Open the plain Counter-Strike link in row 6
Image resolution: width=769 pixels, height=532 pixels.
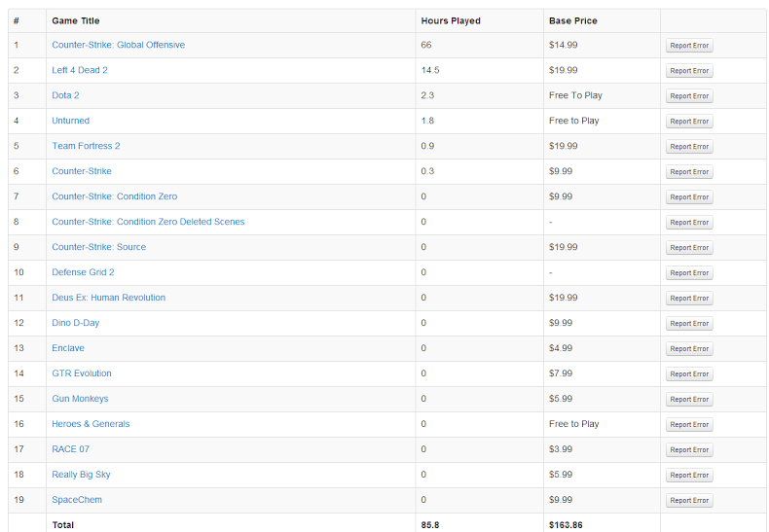[x=82, y=171]
